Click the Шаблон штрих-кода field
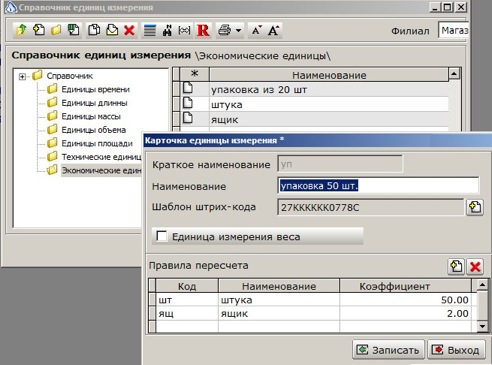Viewport: 492px width, 365px height. (x=370, y=207)
